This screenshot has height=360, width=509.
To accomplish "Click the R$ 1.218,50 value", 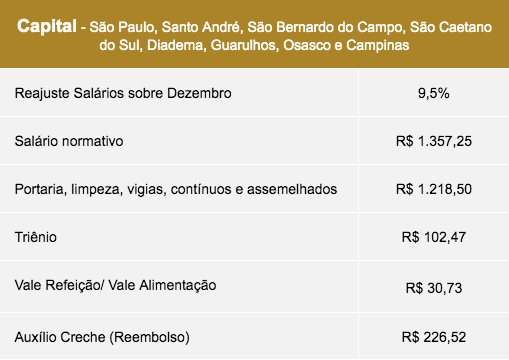I will click(x=434, y=189).
